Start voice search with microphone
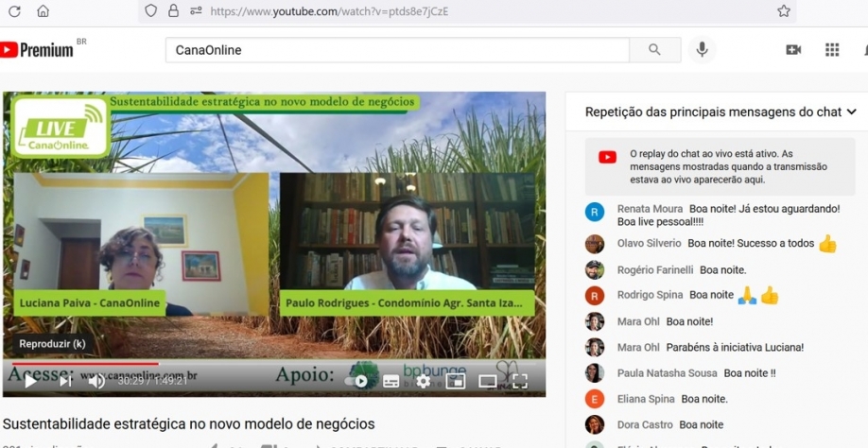The width and height of the screenshot is (868, 448). (702, 50)
